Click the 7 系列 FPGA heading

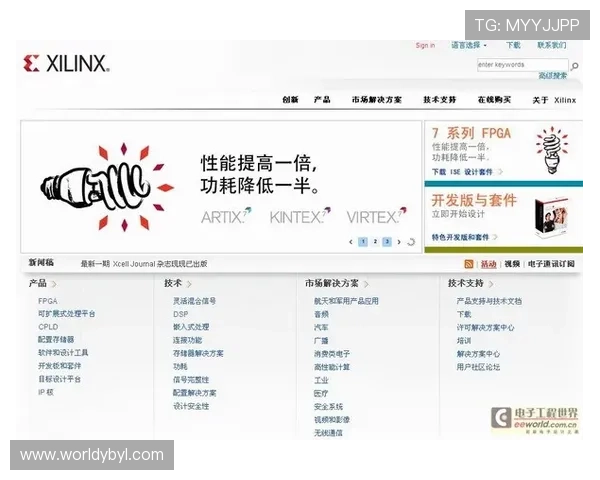[471, 133]
